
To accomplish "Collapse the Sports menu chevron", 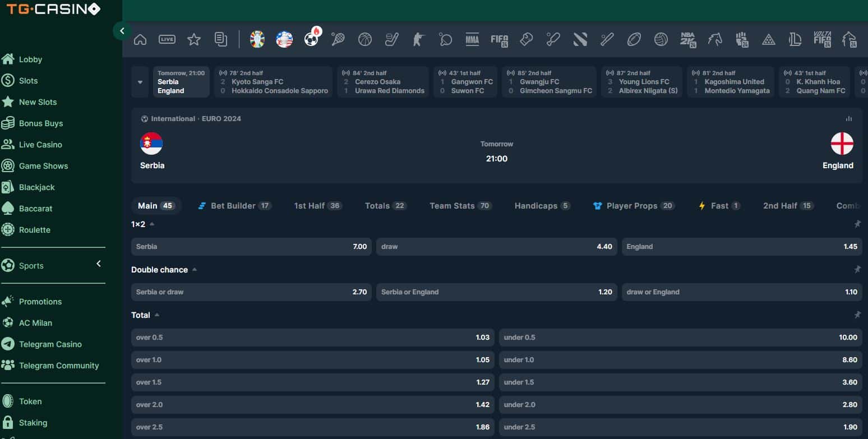I will click(x=99, y=264).
